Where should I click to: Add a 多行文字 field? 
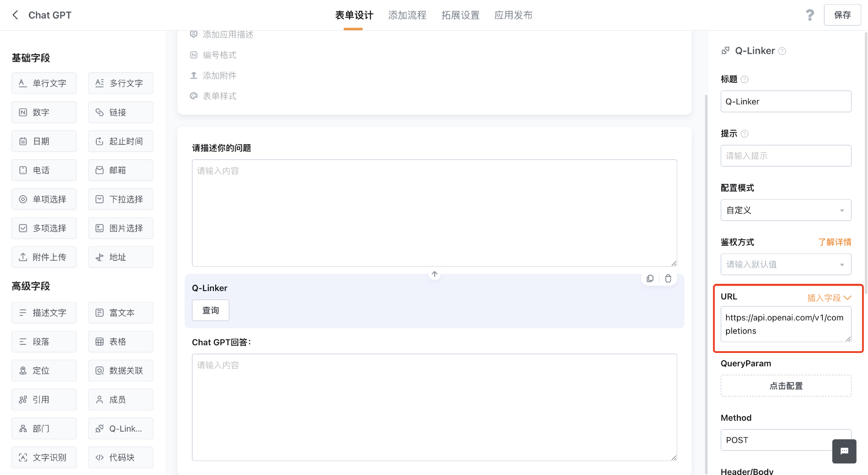point(121,83)
